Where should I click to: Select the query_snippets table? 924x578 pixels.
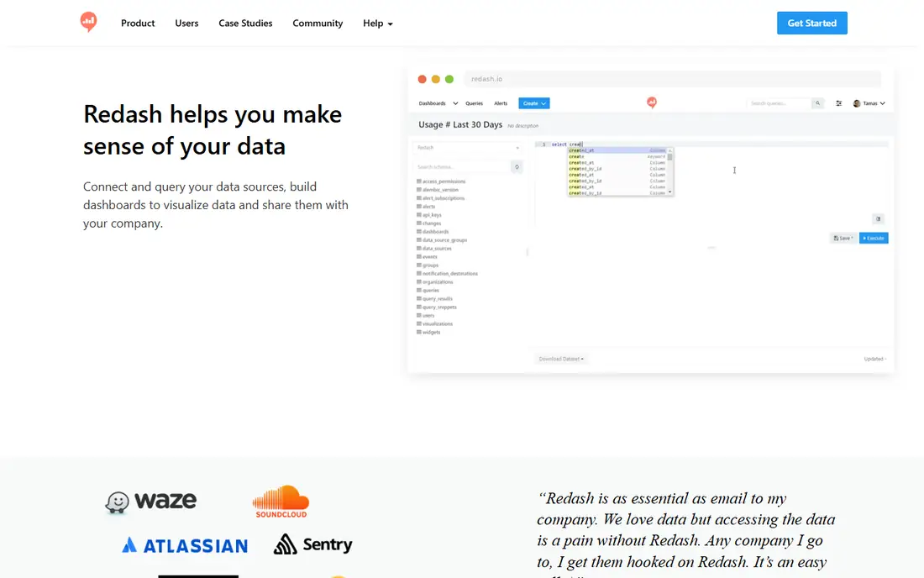click(437, 307)
